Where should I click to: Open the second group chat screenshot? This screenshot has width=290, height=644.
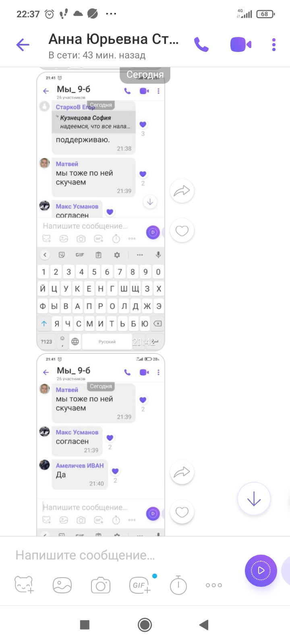pyautogui.click(x=101, y=445)
